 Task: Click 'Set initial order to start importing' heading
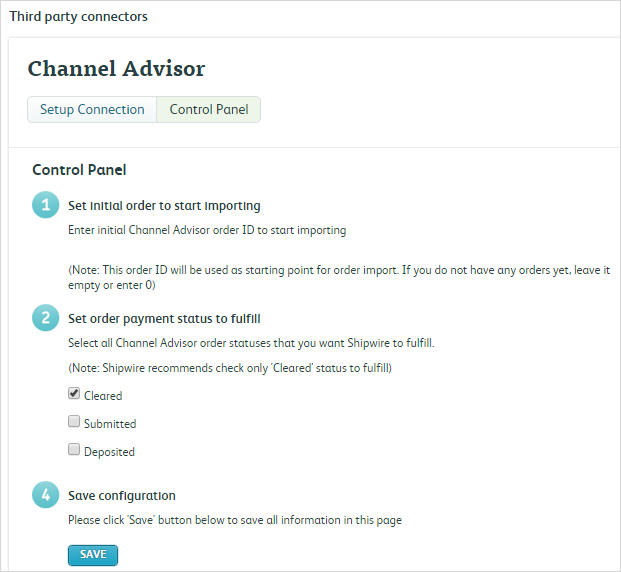point(164,206)
